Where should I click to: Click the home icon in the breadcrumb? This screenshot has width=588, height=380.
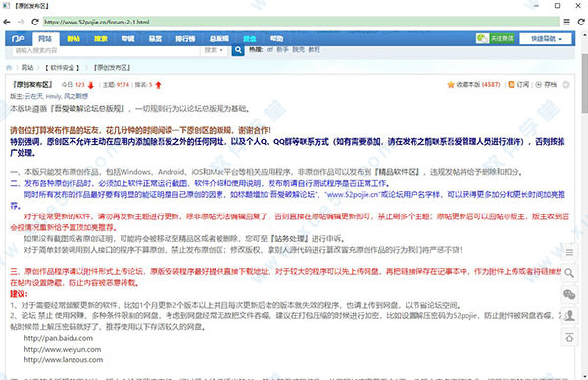tap(9, 68)
